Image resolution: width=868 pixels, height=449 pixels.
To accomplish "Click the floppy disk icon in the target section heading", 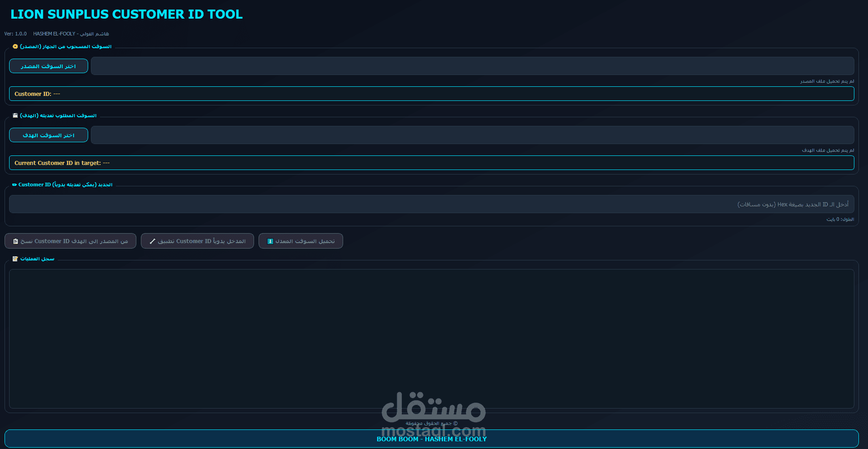I will (15, 115).
